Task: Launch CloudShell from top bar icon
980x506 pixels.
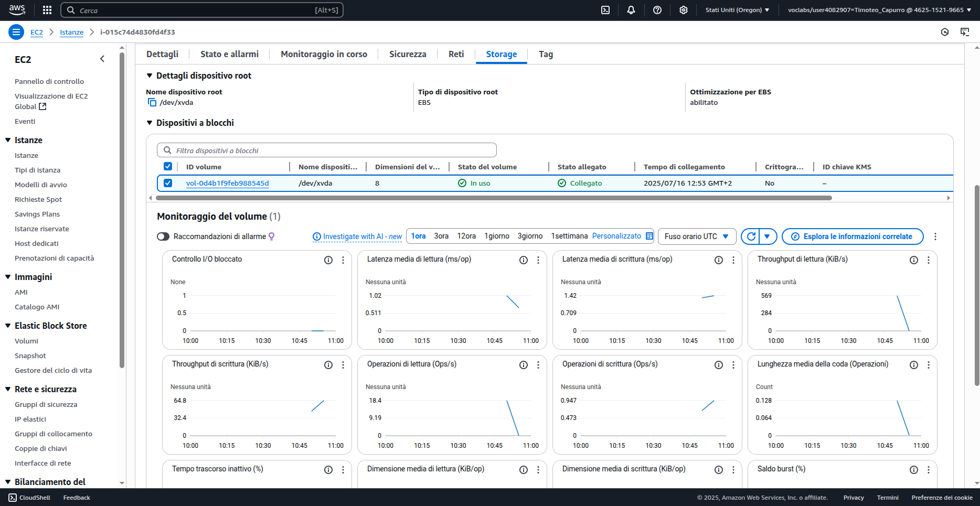Action: coord(605,10)
